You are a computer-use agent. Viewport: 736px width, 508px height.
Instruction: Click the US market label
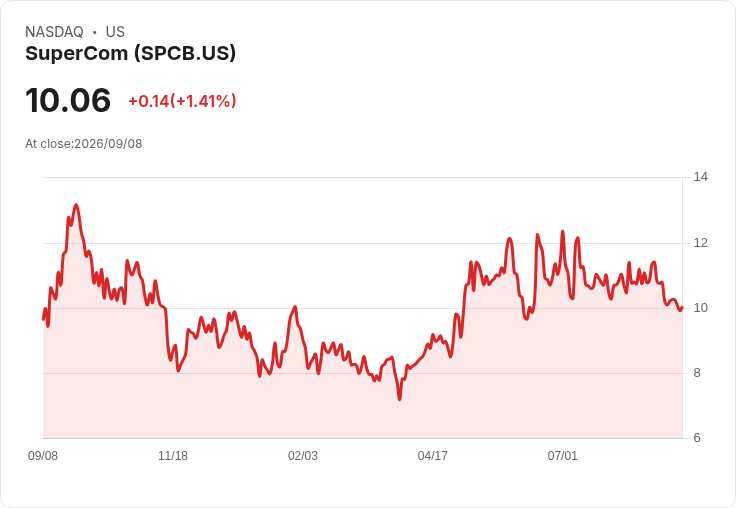(115, 32)
